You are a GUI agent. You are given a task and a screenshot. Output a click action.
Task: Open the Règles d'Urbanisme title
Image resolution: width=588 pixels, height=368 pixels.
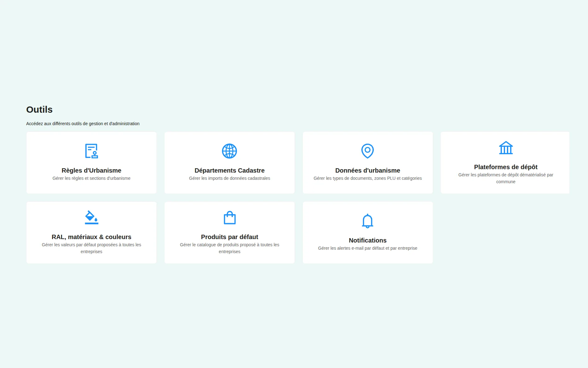click(x=91, y=170)
